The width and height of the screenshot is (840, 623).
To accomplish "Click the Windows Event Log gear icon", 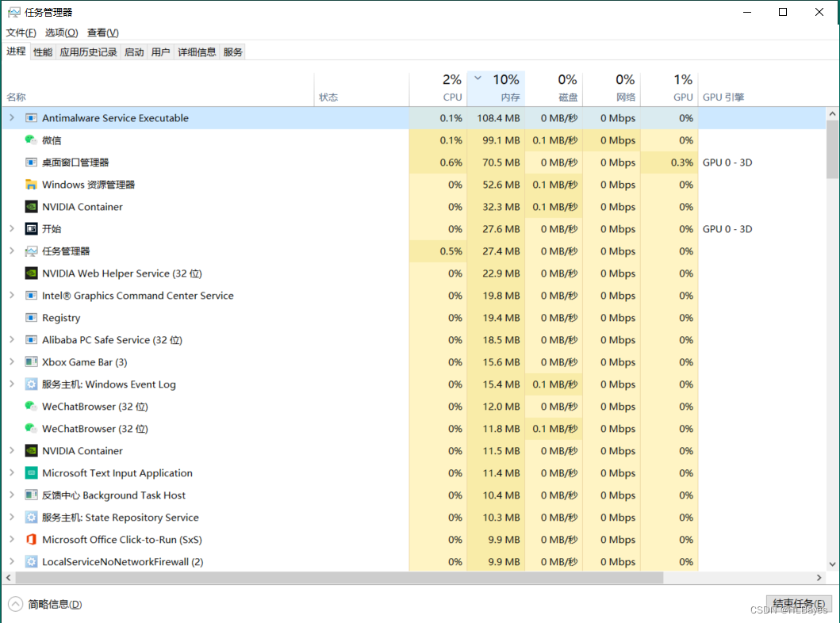I will click(x=31, y=384).
